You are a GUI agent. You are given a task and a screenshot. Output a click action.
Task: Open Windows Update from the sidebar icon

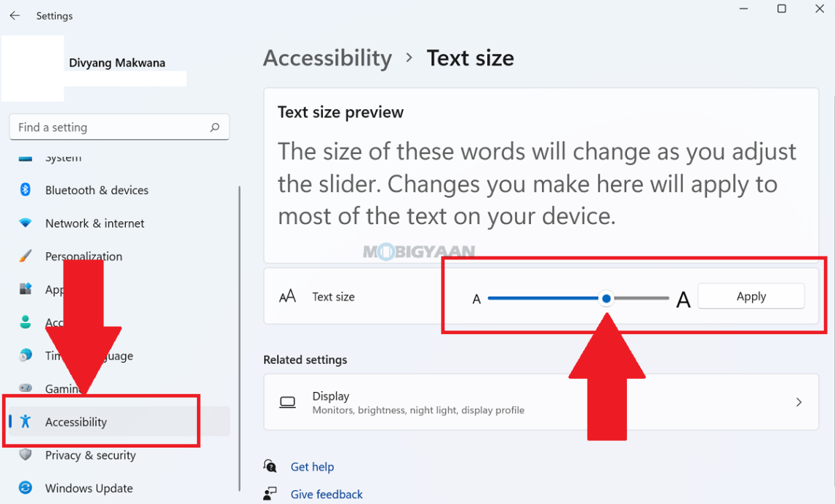click(x=24, y=488)
